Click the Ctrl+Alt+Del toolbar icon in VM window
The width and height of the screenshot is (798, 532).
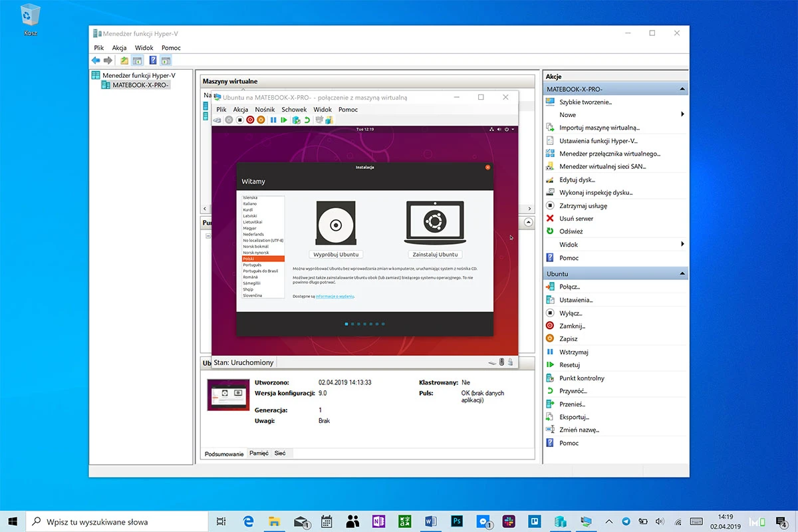217,120
